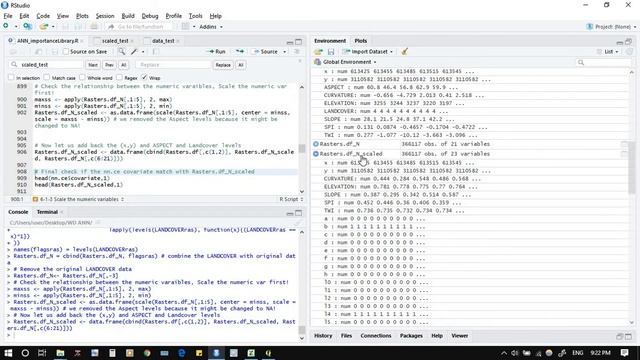Open Project (None) dropdown
This screenshot has height=360, width=640.
(x=611, y=27)
